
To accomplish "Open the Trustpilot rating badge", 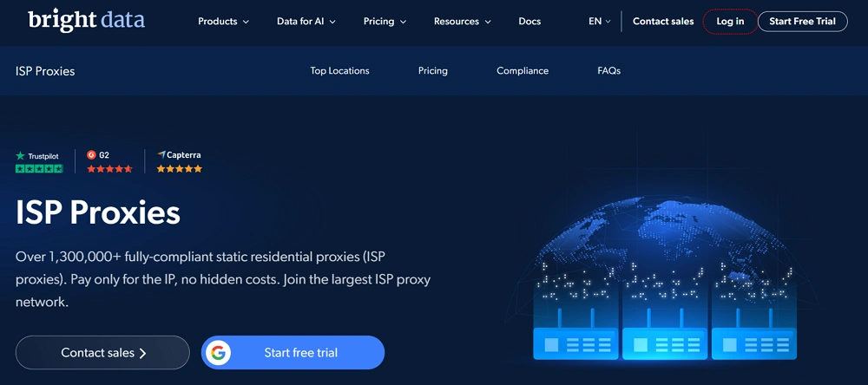I will pyautogui.click(x=39, y=162).
